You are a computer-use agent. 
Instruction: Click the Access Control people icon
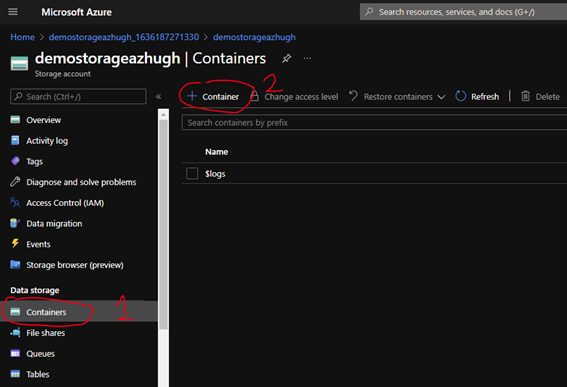tap(15, 203)
